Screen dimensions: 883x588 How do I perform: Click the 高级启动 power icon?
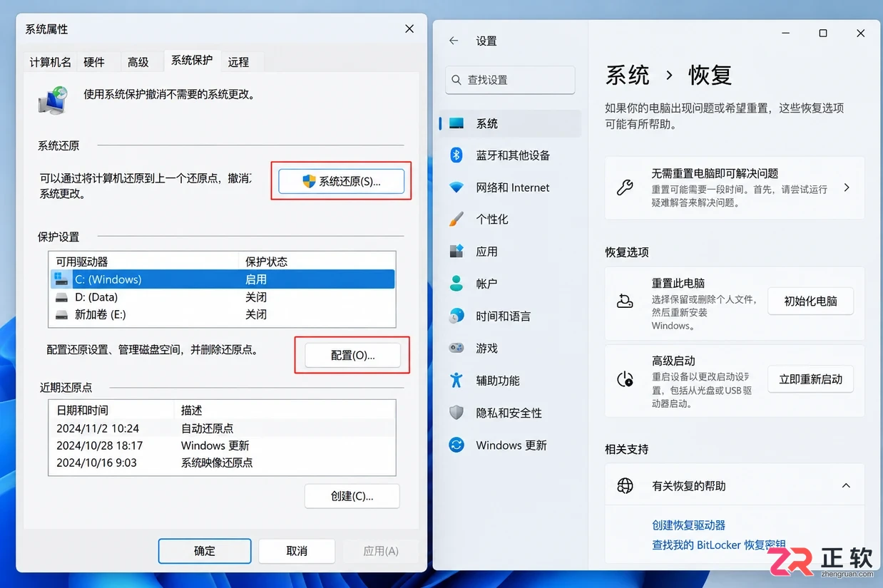pos(625,378)
